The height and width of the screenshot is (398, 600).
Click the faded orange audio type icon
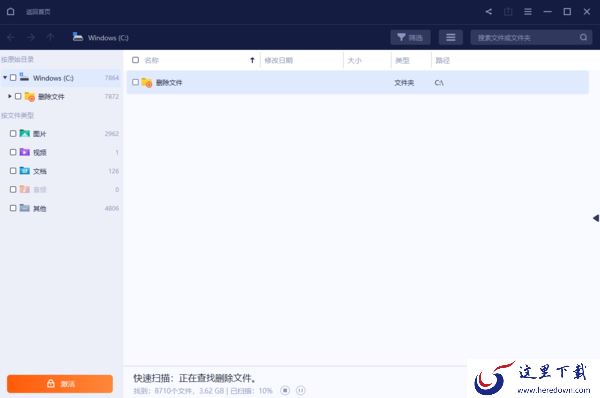(x=24, y=189)
